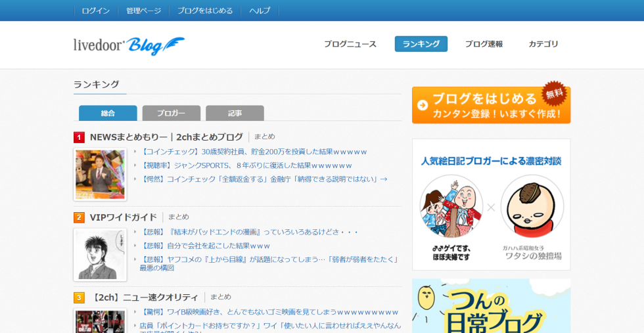Open article 【驚愕】ワイB級映画好き
Screen dimensions: 644x333
269,312
